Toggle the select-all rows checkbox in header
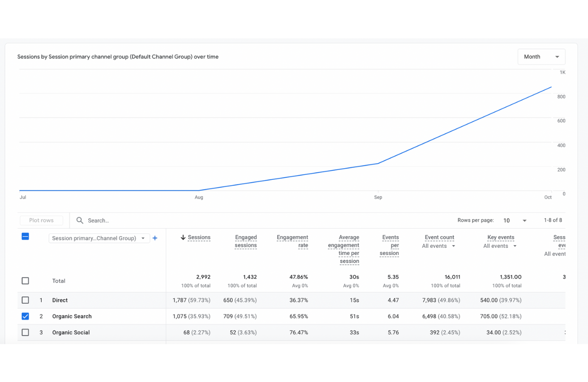Image resolution: width=588 pixels, height=382 pixels. [26, 237]
